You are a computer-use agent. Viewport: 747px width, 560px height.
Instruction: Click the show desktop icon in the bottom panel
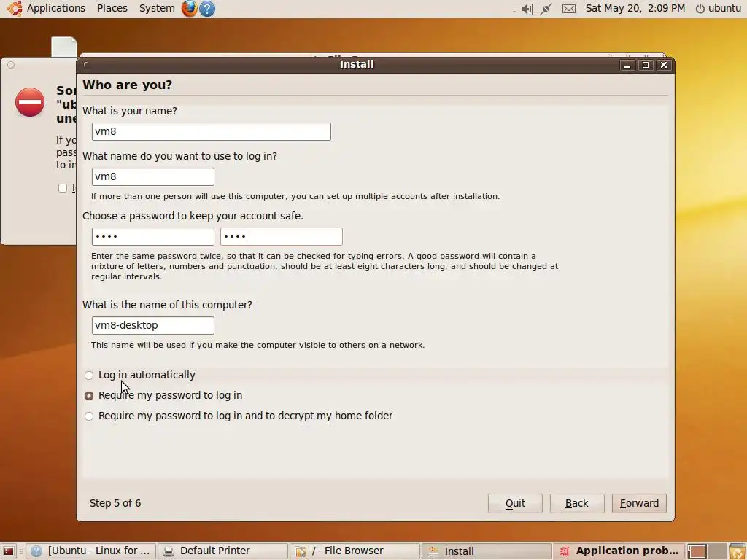[9, 551]
